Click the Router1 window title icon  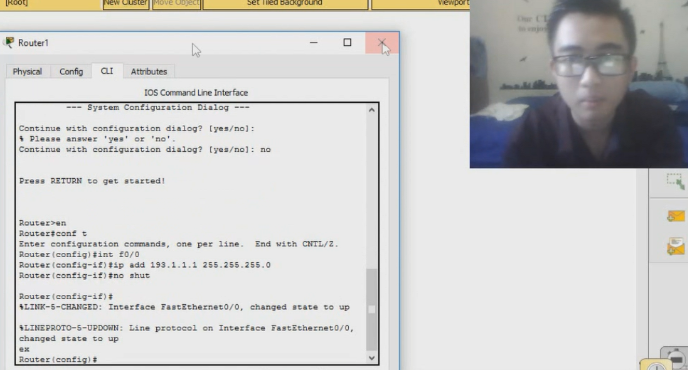9,43
